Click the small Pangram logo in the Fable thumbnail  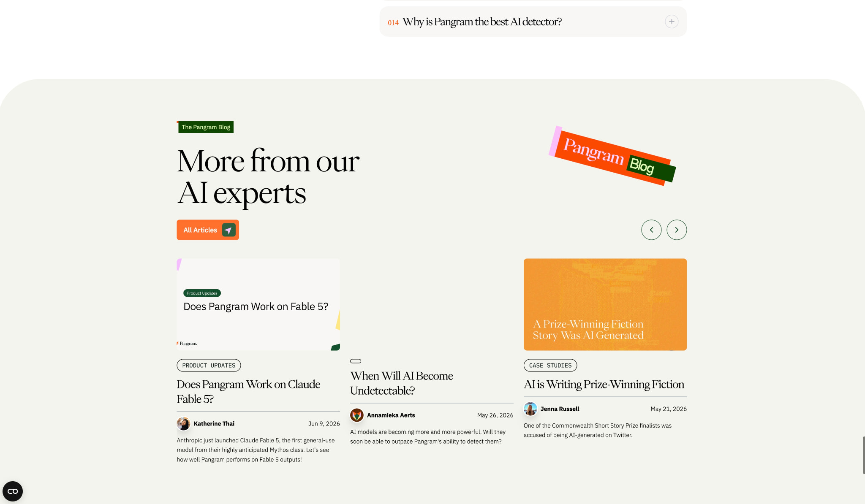pyautogui.click(x=187, y=344)
